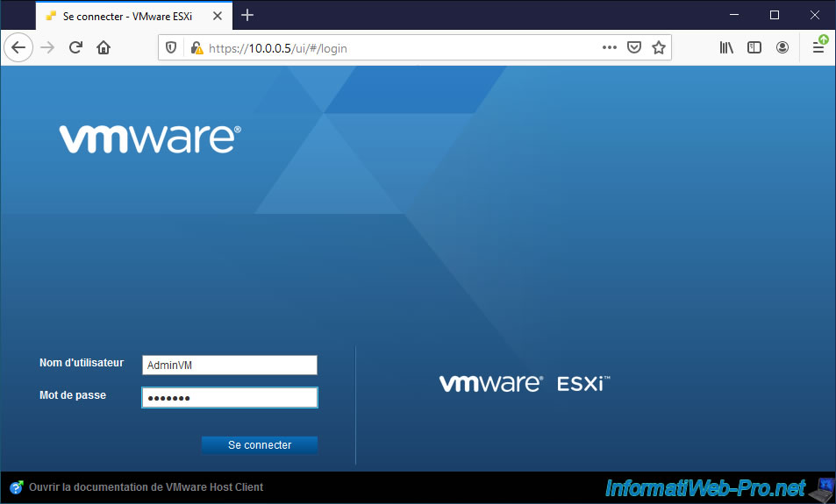
Task: Click the Save to Pocket icon
Action: click(633, 48)
